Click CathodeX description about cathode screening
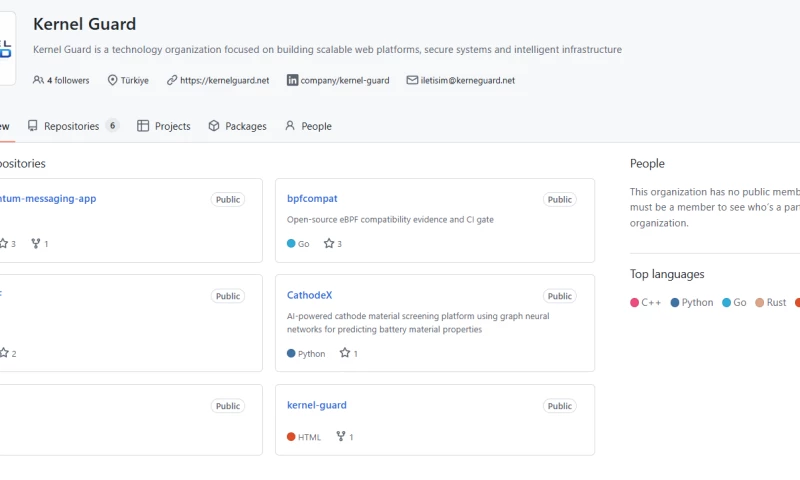The height and width of the screenshot is (480, 800). tap(418, 322)
